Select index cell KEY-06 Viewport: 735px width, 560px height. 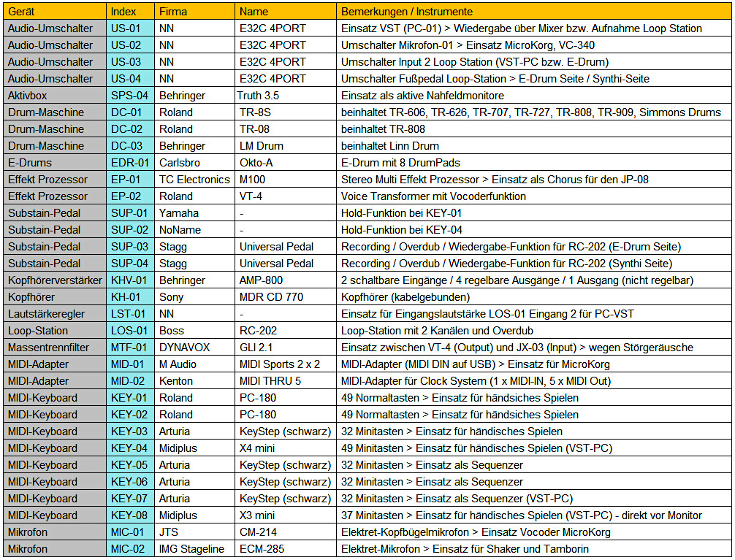130,482
